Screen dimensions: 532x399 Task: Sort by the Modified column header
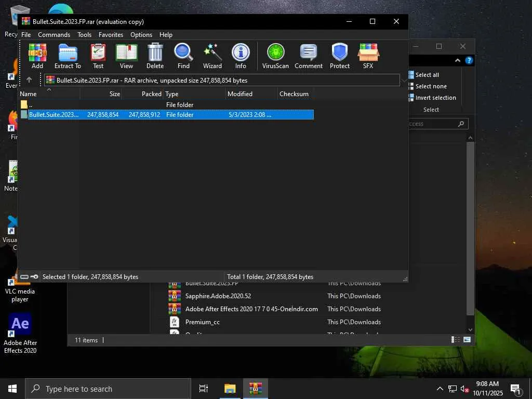pyautogui.click(x=251, y=94)
